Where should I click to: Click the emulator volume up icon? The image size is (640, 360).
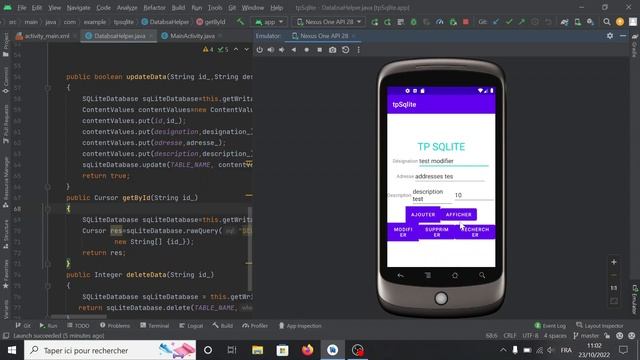(x=271, y=50)
